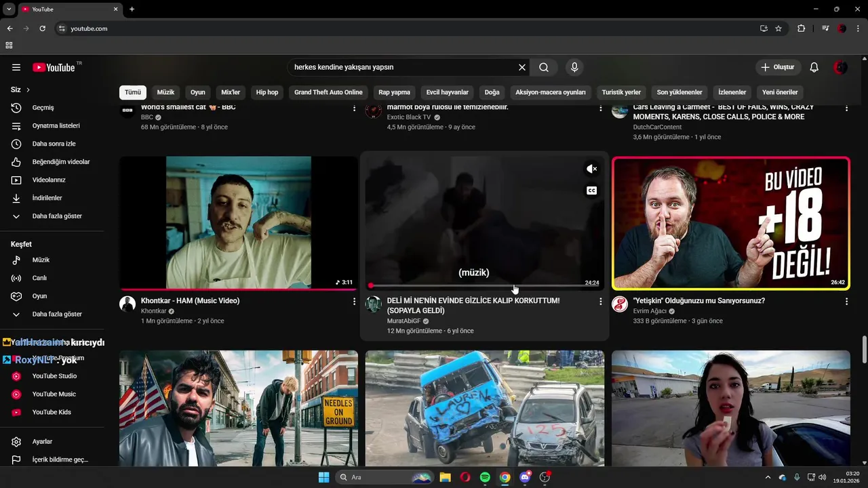The height and width of the screenshot is (488, 868).
Task: Open the YouTube hamburger guide menu
Action: [x=16, y=67]
